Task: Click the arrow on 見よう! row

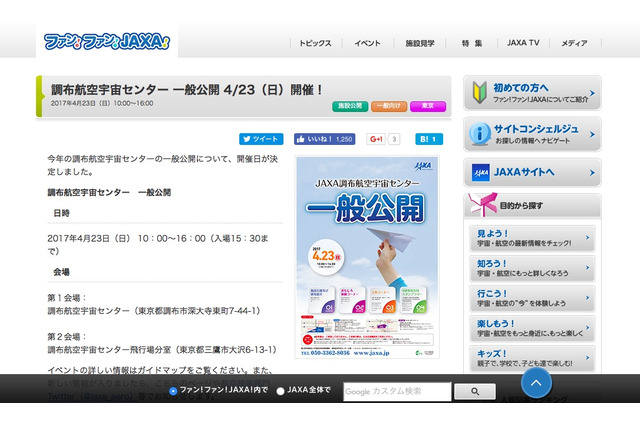Action: tap(587, 237)
